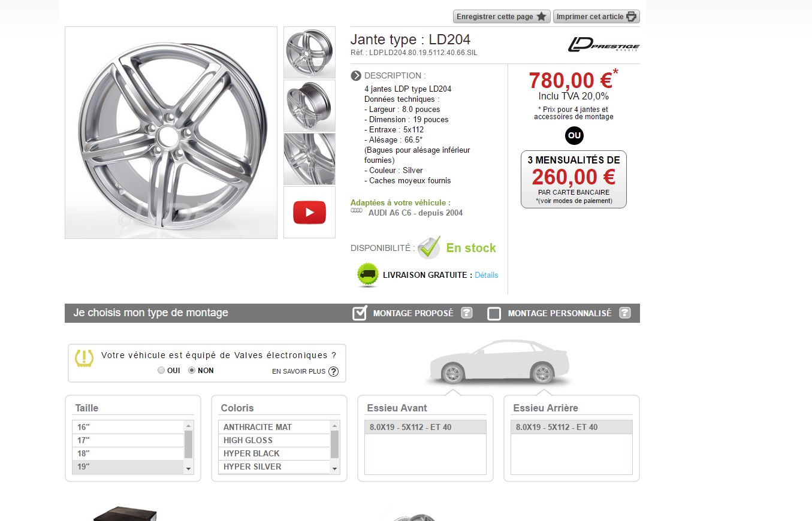
Task: Click the LD Prestige brand logo
Action: 603,44
